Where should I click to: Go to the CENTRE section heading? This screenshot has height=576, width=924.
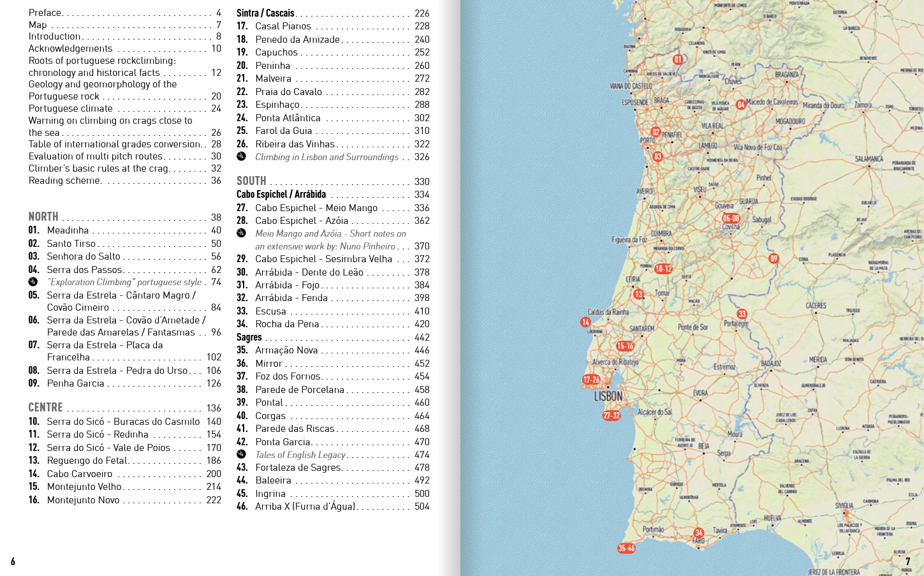[45, 408]
